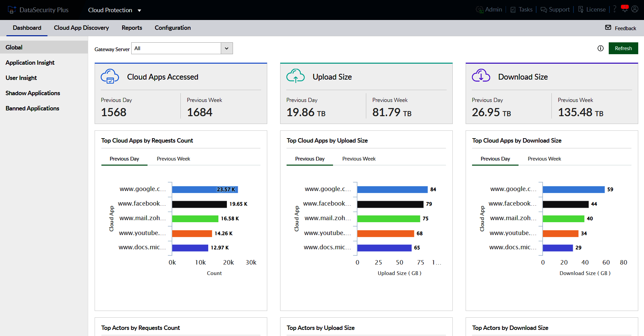This screenshot has width=644, height=336.
Task: Open Shadow Applications in the sidebar
Action: 33,93
